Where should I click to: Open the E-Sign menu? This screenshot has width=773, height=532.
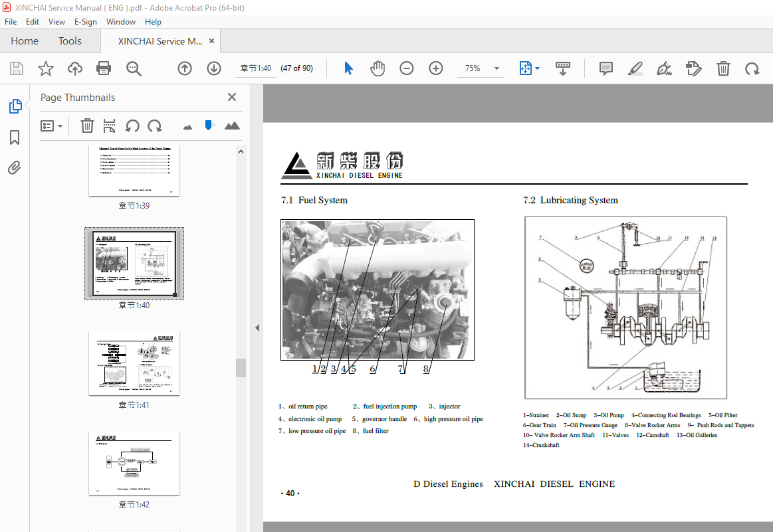tap(85, 22)
